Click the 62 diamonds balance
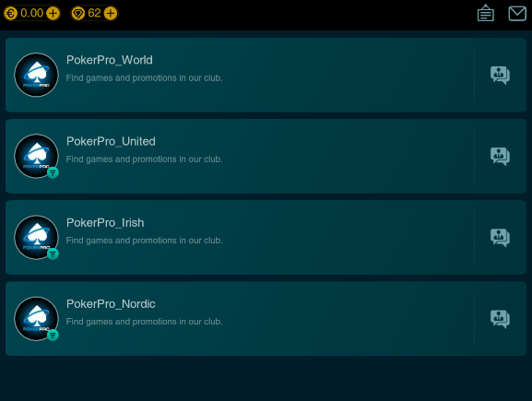Viewport: 532px width, 401px height. [x=94, y=13]
